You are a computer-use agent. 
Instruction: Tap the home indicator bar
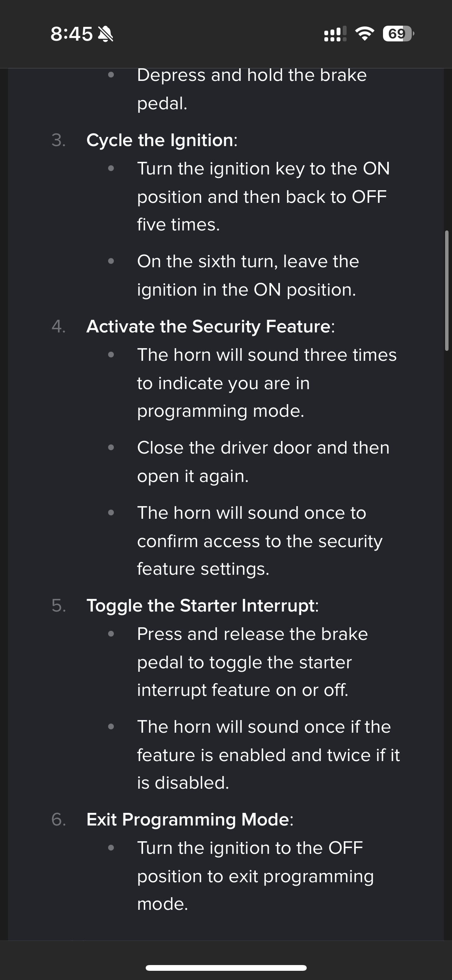(226, 968)
